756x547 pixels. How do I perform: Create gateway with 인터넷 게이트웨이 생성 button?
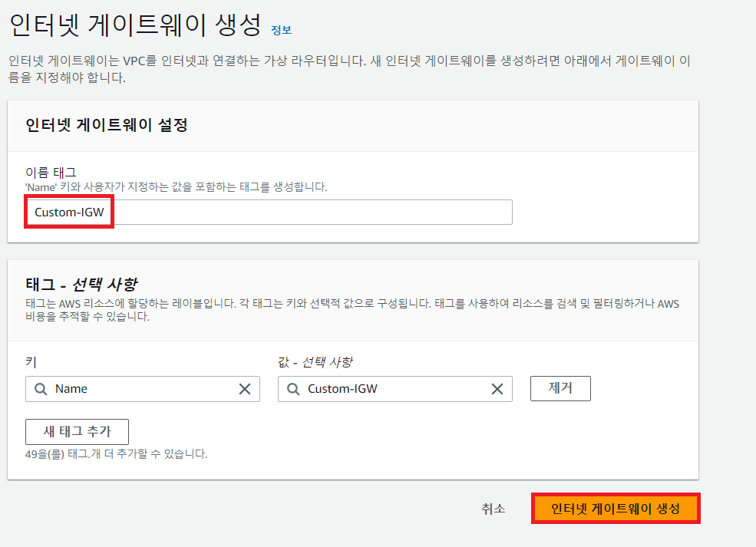[616, 509]
